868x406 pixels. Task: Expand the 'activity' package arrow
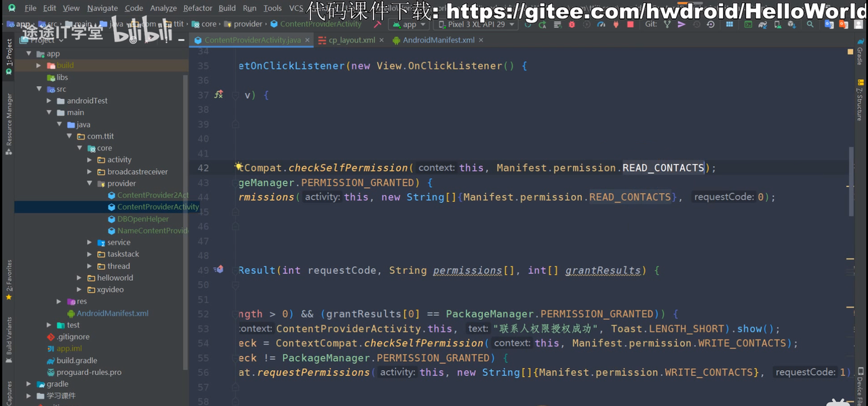click(90, 160)
